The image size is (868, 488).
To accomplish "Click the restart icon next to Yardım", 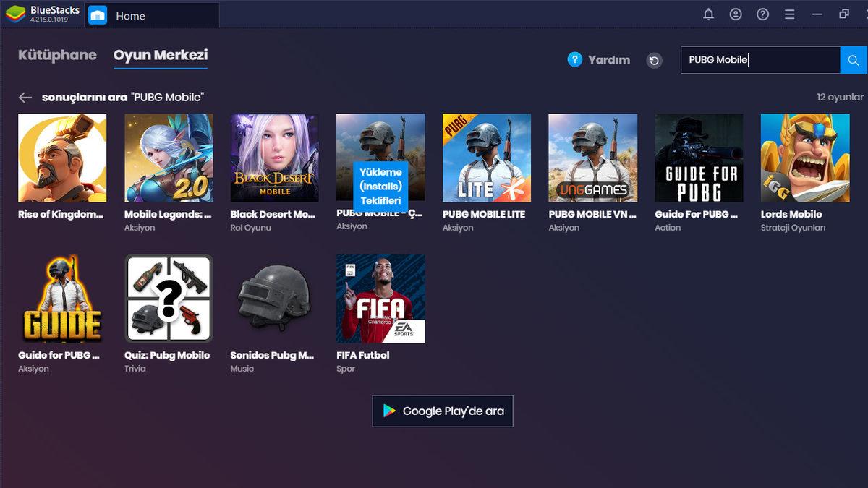I will click(x=654, y=61).
